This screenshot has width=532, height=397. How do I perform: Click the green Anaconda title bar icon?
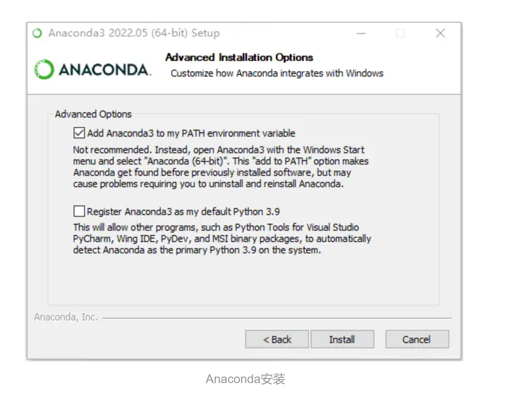point(37,34)
